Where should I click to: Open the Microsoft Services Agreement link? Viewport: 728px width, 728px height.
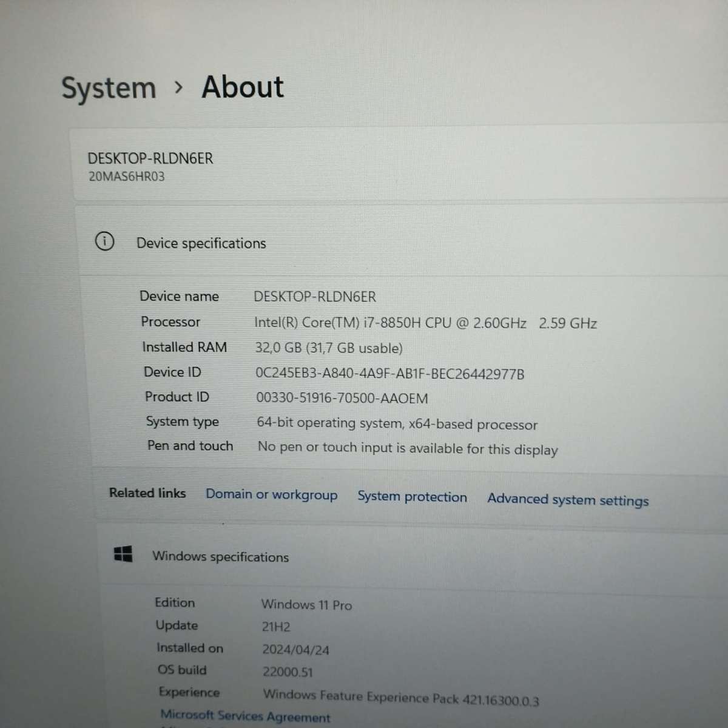[245, 716]
